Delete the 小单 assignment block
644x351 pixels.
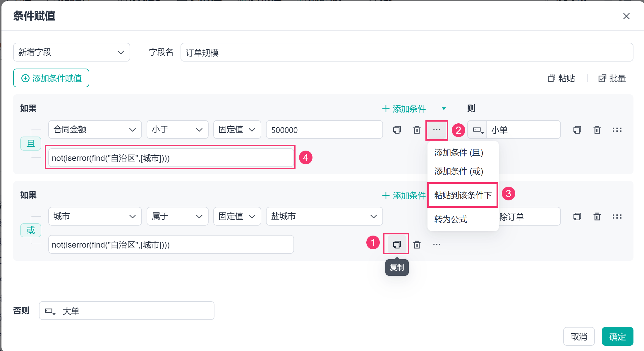(x=597, y=130)
